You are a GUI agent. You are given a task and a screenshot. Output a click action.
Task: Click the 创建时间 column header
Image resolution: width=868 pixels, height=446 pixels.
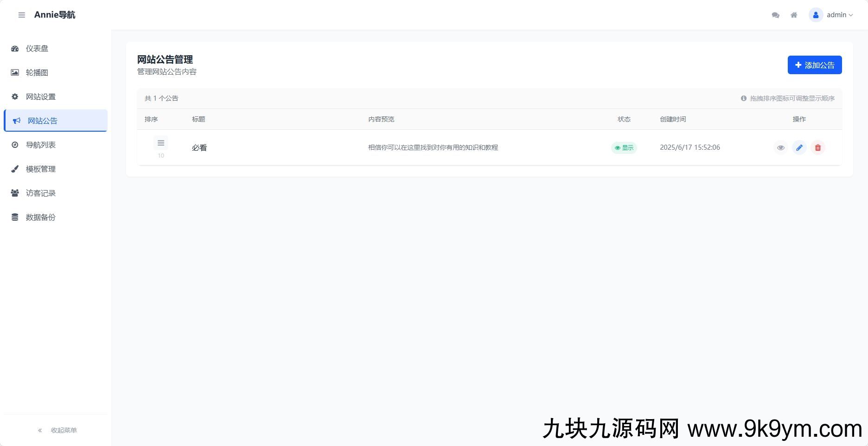click(x=673, y=119)
